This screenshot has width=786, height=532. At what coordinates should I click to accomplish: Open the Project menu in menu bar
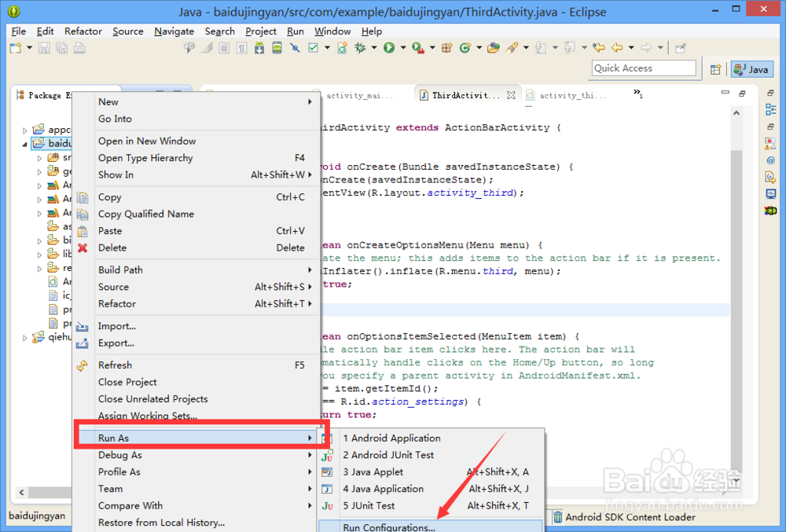[x=261, y=31]
